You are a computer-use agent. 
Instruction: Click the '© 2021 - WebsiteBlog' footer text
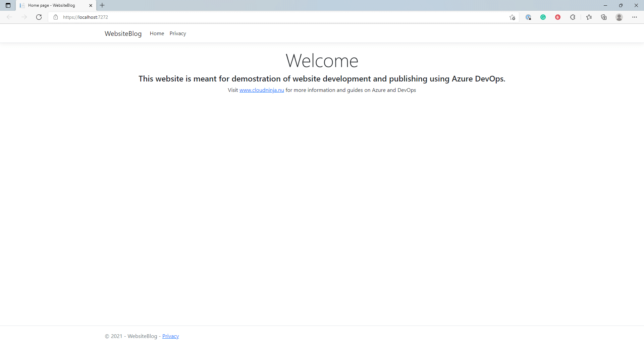(131, 336)
